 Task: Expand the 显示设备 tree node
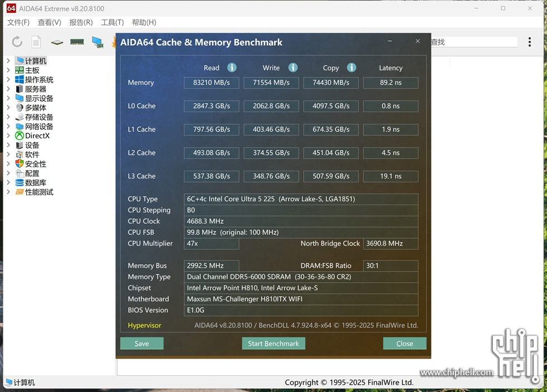(8, 98)
